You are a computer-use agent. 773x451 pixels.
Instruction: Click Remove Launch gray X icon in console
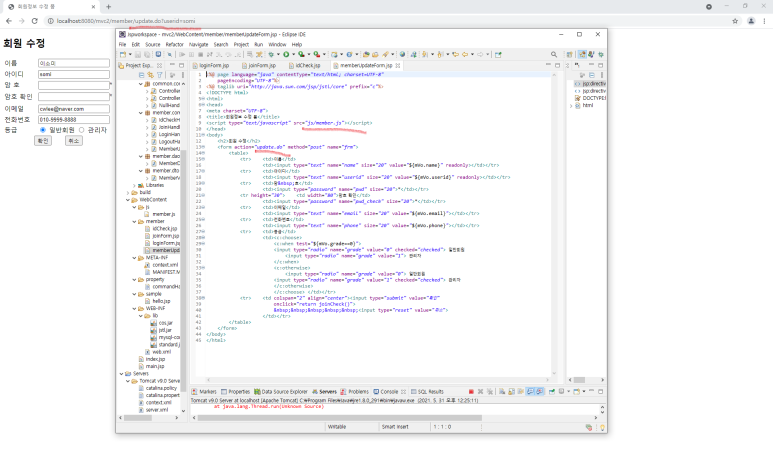coord(480,391)
